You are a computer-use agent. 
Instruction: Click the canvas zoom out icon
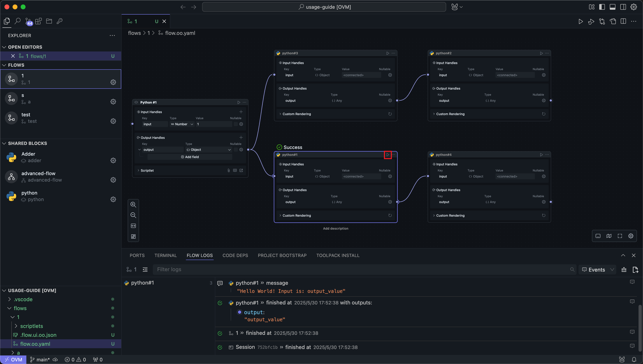tap(133, 215)
